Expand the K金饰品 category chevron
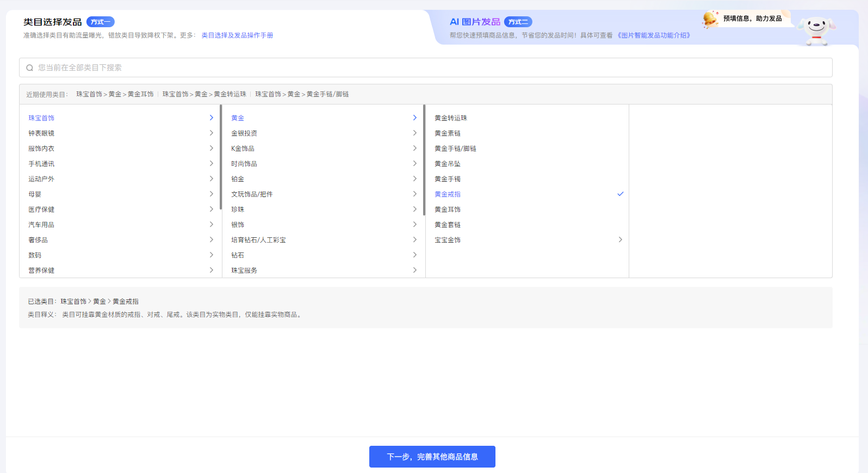This screenshot has height=473, width=868. pyautogui.click(x=414, y=149)
